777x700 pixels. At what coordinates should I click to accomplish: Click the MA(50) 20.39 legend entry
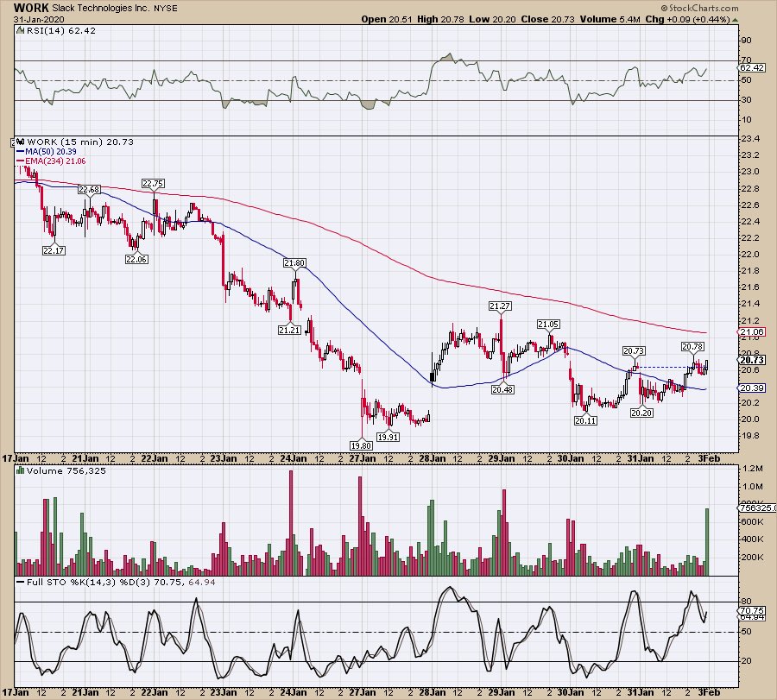(x=47, y=152)
